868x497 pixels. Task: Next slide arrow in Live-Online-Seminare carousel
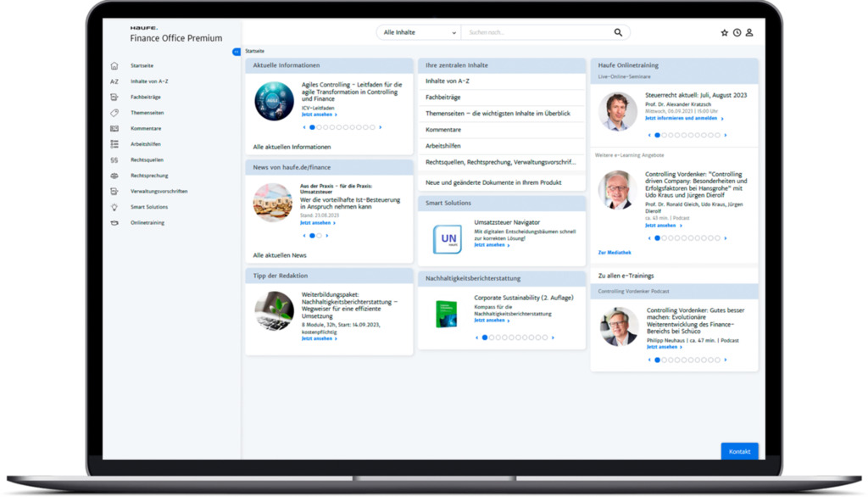[x=726, y=135]
